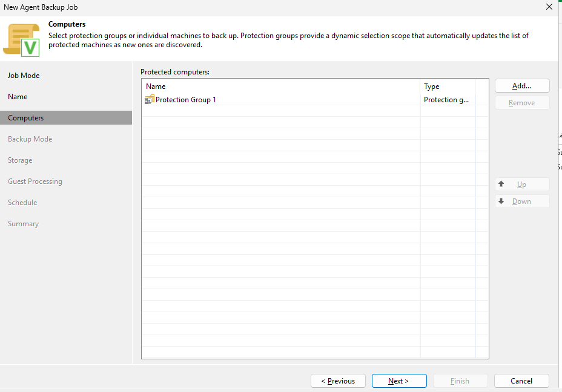The width and height of the screenshot is (562, 392).
Task: Select the Computers step
Action: point(66,118)
